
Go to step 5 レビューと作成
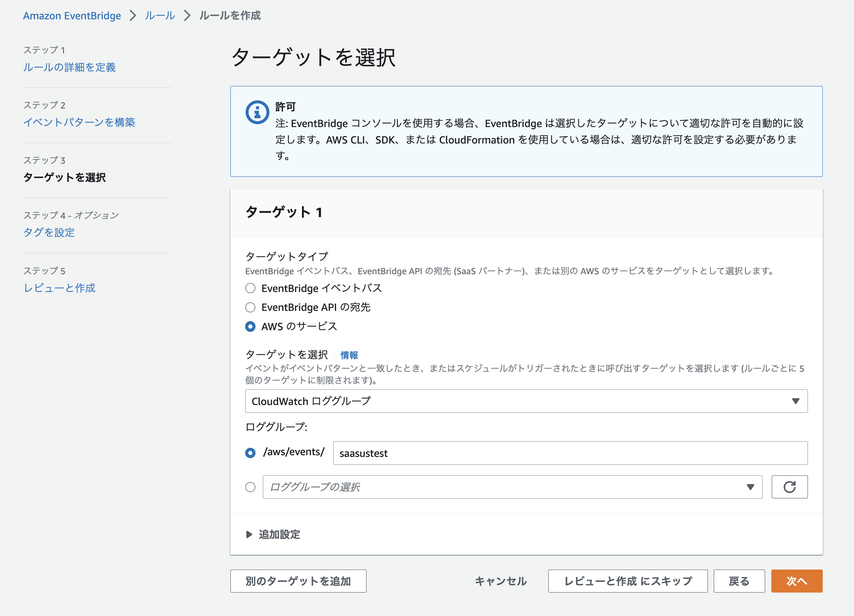pos(59,288)
